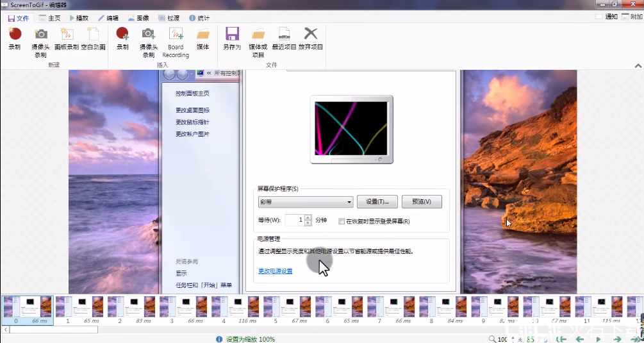Open the extras (附加) menu
This screenshot has width=644, height=343.
point(632,17)
